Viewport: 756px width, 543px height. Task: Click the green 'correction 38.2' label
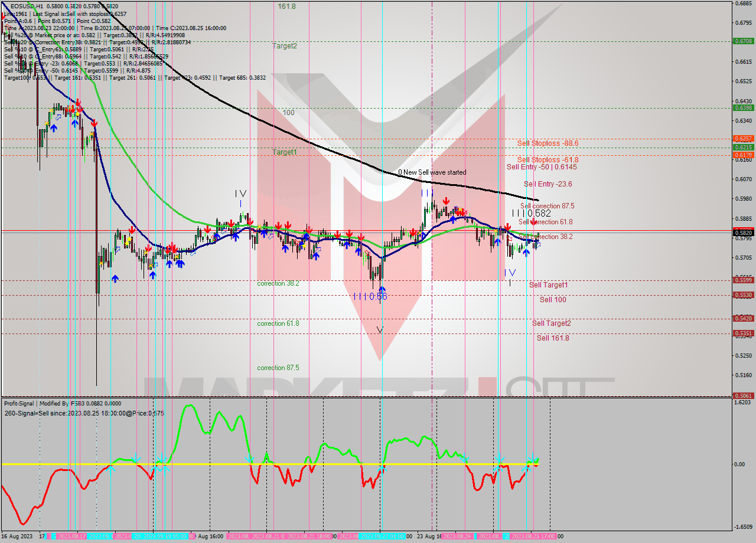278,283
